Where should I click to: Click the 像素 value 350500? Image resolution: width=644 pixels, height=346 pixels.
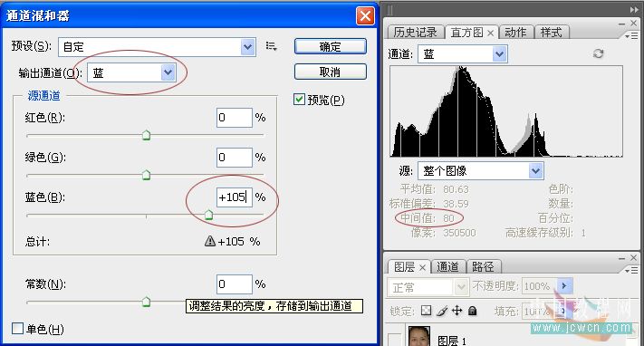(459, 233)
